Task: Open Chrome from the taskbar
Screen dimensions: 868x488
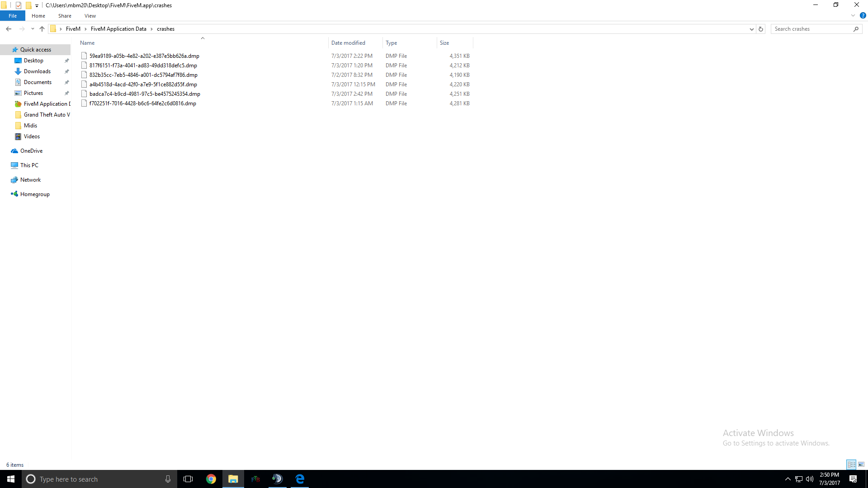Action: point(211,479)
